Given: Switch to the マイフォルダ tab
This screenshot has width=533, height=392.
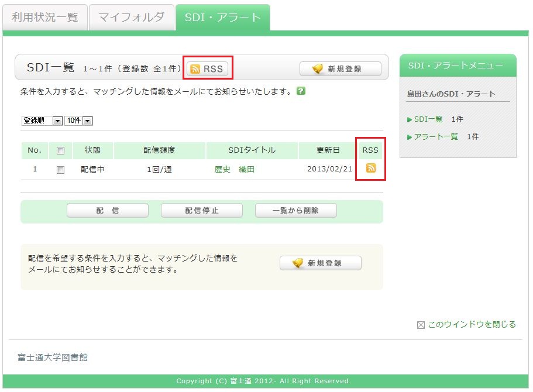Looking at the screenshot, I should click(131, 18).
